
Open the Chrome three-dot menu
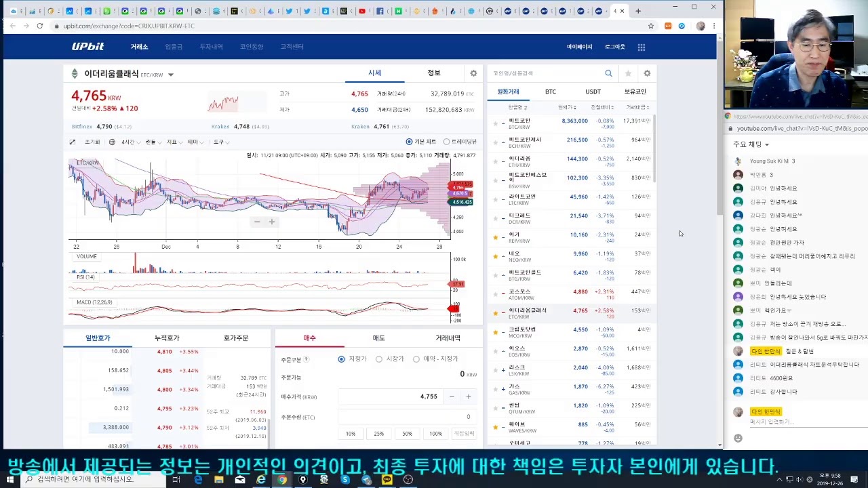point(713,26)
